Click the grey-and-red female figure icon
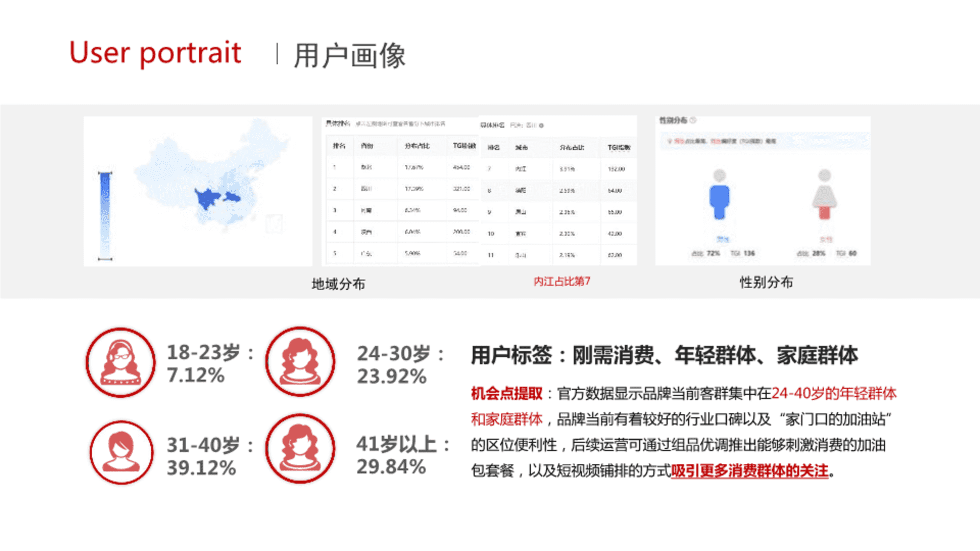Viewport: 980px width, 551px height. point(824,194)
